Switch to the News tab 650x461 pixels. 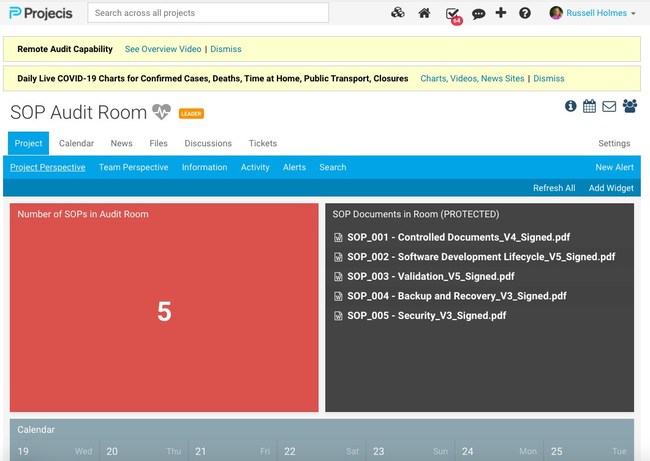121,143
